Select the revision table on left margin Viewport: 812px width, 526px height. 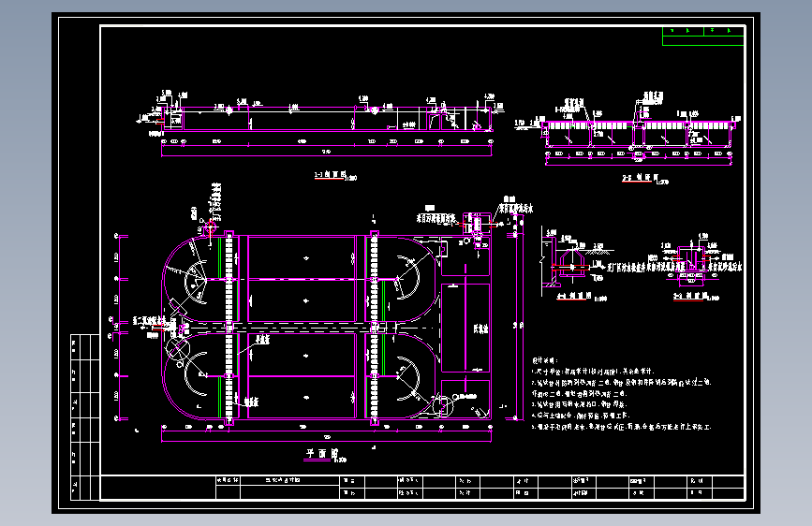pyautogui.click(x=85, y=417)
